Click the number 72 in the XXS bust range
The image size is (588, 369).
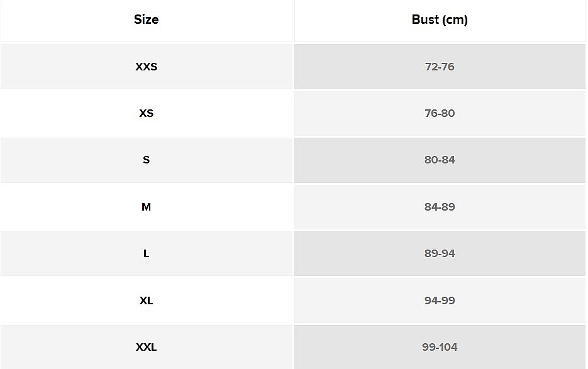click(x=431, y=67)
